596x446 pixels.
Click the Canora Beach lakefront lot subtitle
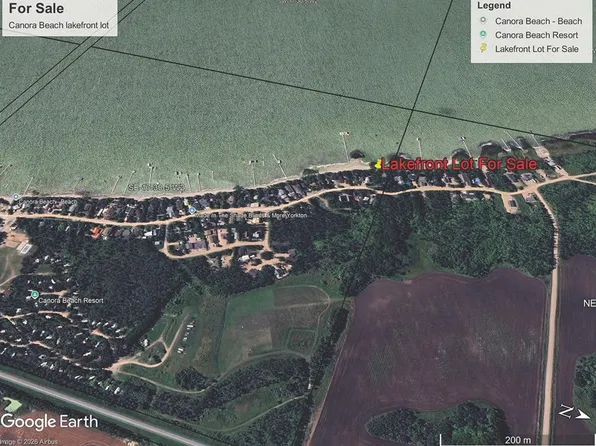click(x=59, y=25)
